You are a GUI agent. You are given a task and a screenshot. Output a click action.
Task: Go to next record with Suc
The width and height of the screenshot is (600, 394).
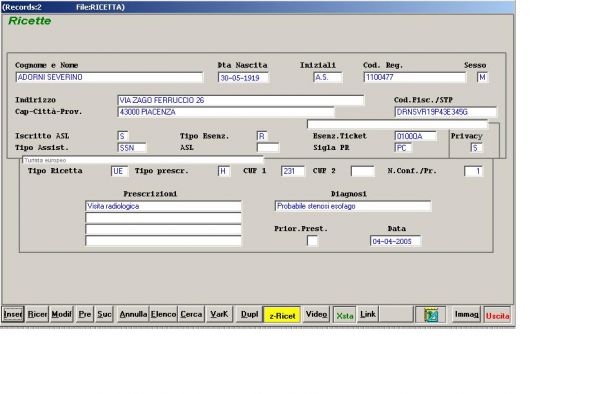click(x=104, y=314)
